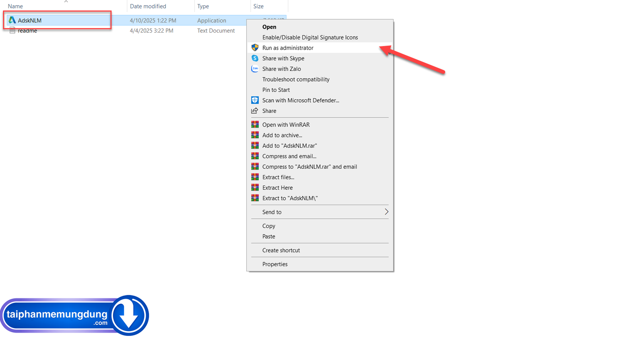Open the Send to submenu
644x337 pixels.
(x=320, y=212)
